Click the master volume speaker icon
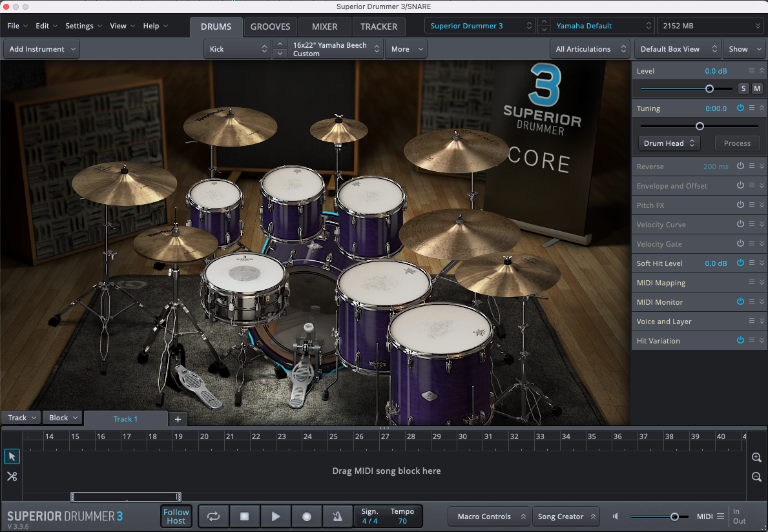Viewport: 768px width, 532px height. 616,517
